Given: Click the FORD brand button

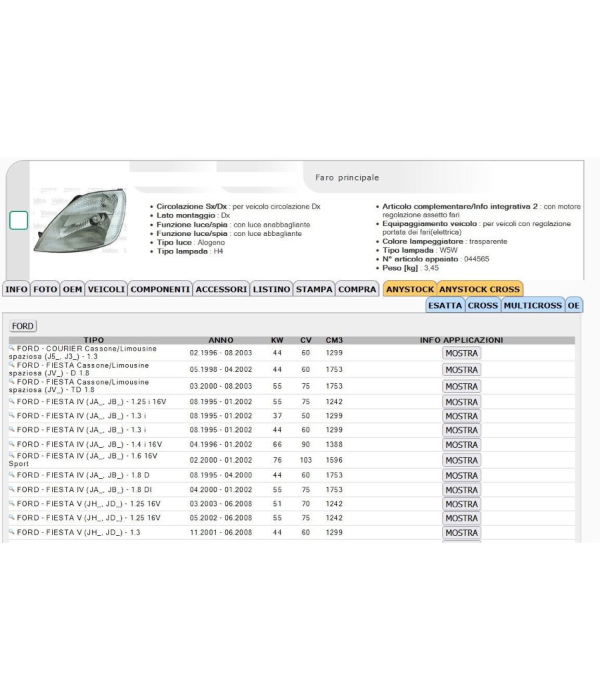Looking at the screenshot, I should (23, 326).
